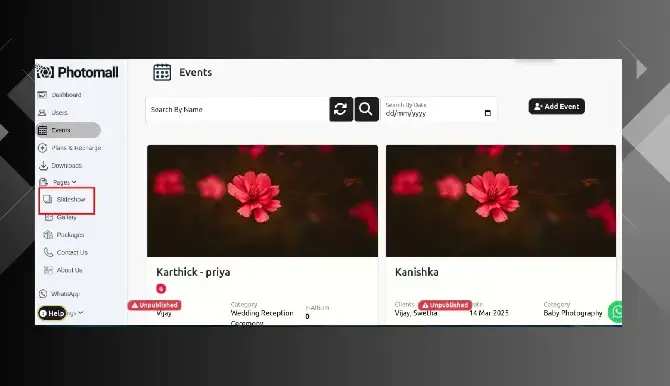Image resolution: width=670 pixels, height=386 pixels.
Task: Open the Slideshow page
Action: (65, 200)
